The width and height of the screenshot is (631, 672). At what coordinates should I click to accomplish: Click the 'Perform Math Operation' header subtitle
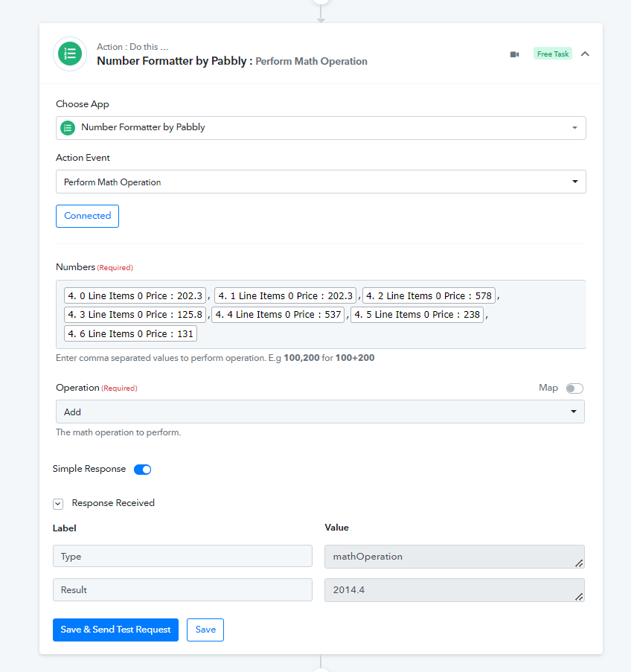pyautogui.click(x=311, y=61)
